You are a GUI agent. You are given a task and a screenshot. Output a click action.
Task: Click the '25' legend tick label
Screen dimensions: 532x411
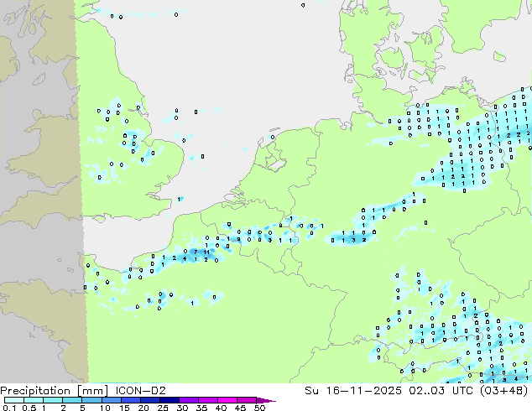point(163,408)
